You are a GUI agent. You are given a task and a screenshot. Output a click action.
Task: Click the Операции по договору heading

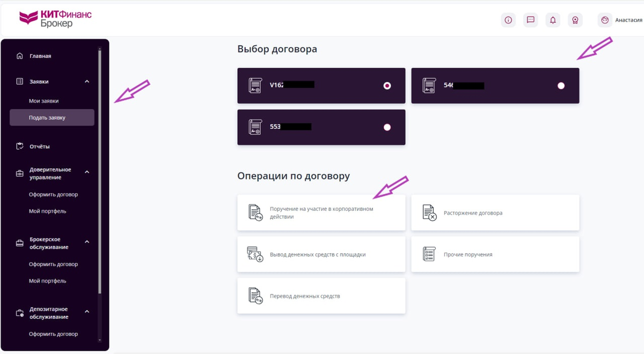[294, 176]
